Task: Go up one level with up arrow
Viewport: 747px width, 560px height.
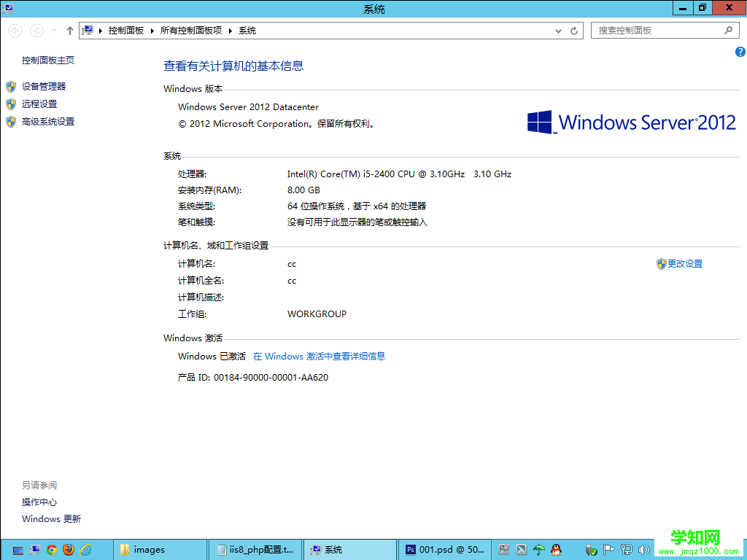Action: coord(70,31)
